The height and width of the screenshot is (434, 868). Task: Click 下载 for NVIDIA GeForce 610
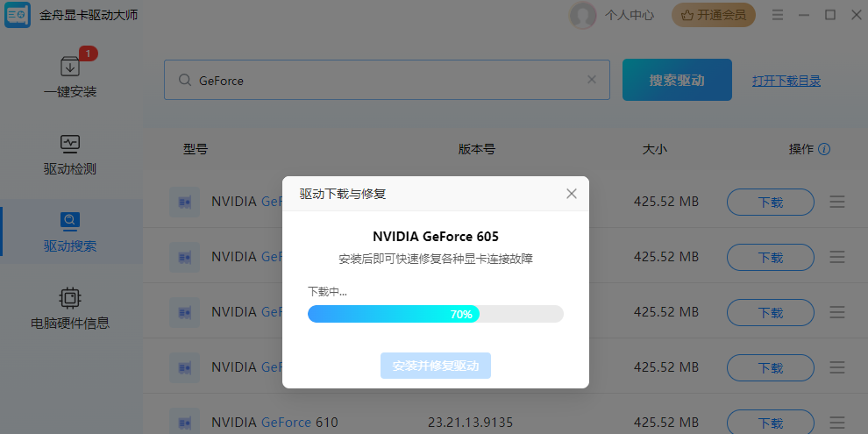point(771,423)
